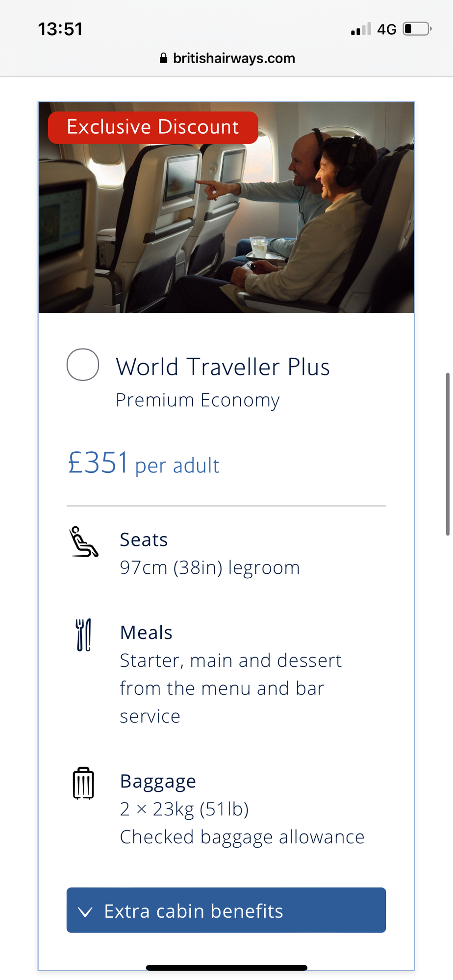
Task: Tap the suitcase baggage icon
Action: tap(83, 783)
